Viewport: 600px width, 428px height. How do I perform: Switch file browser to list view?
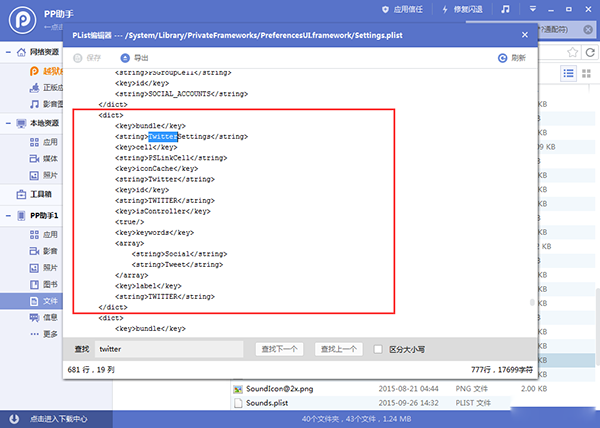click(x=568, y=72)
